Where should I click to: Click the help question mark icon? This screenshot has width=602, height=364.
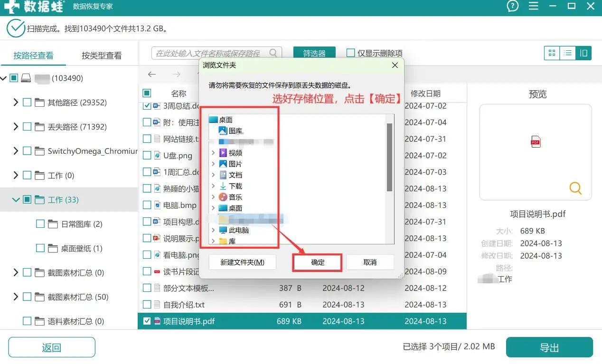[x=512, y=6]
